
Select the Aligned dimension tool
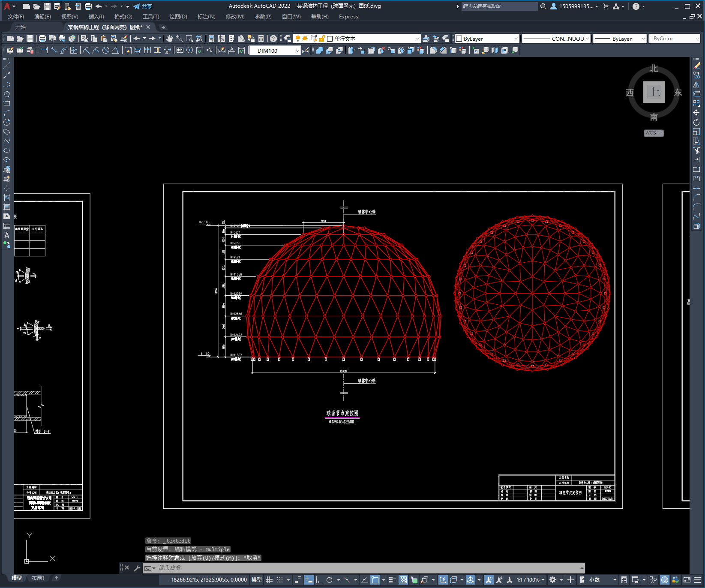coord(54,50)
